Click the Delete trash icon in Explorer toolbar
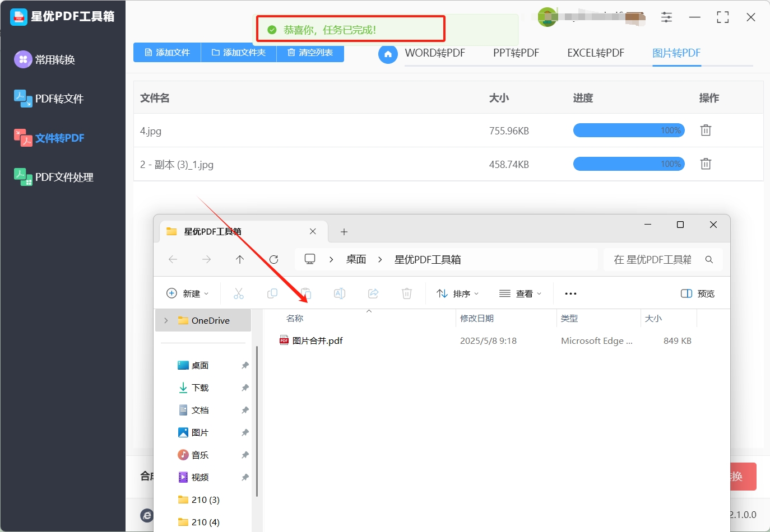770x532 pixels. tap(407, 293)
